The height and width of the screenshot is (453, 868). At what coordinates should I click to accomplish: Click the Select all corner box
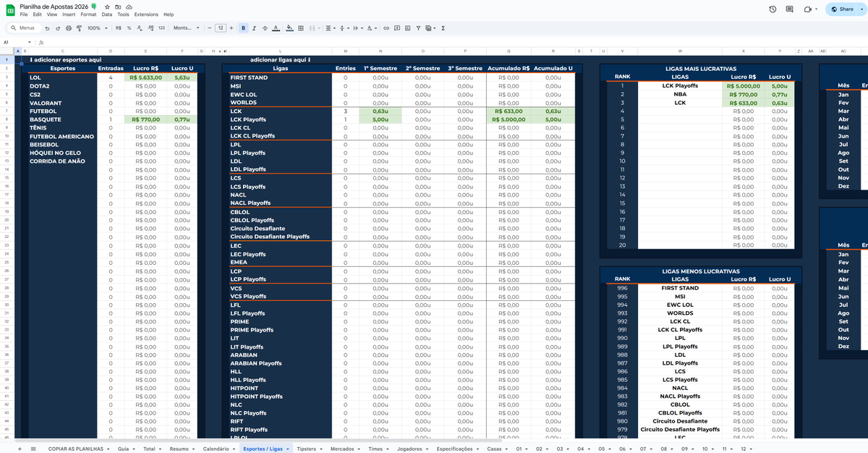[x=9, y=51]
